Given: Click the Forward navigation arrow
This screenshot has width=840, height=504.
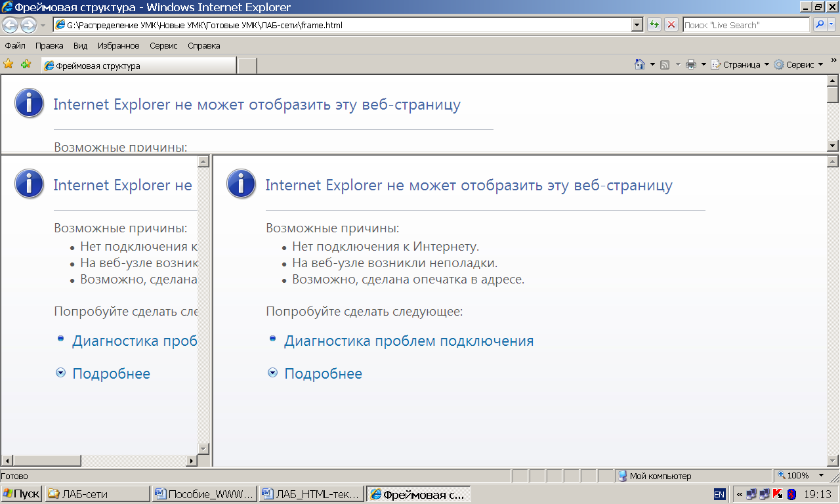Looking at the screenshot, I should 28,26.
